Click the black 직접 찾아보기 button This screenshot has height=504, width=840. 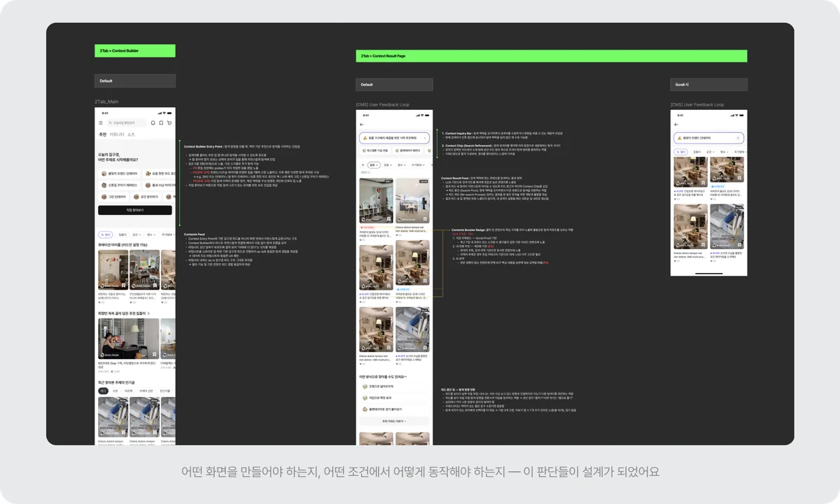tap(135, 210)
